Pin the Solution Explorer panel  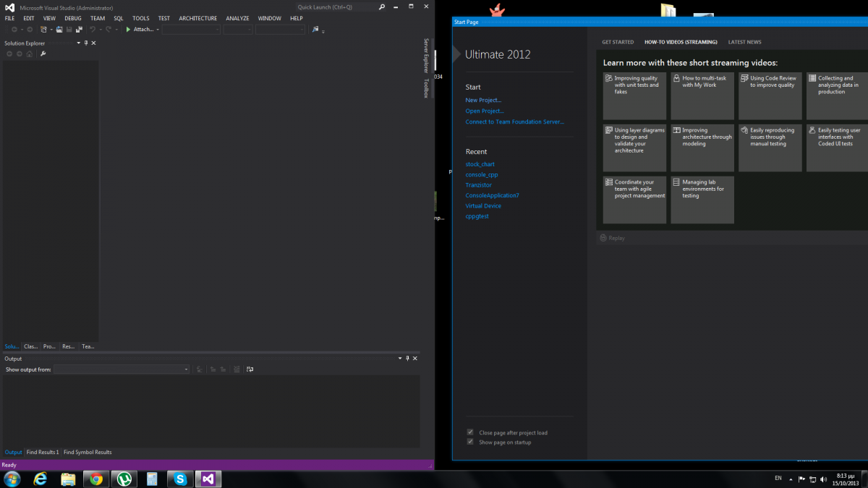point(86,43)
